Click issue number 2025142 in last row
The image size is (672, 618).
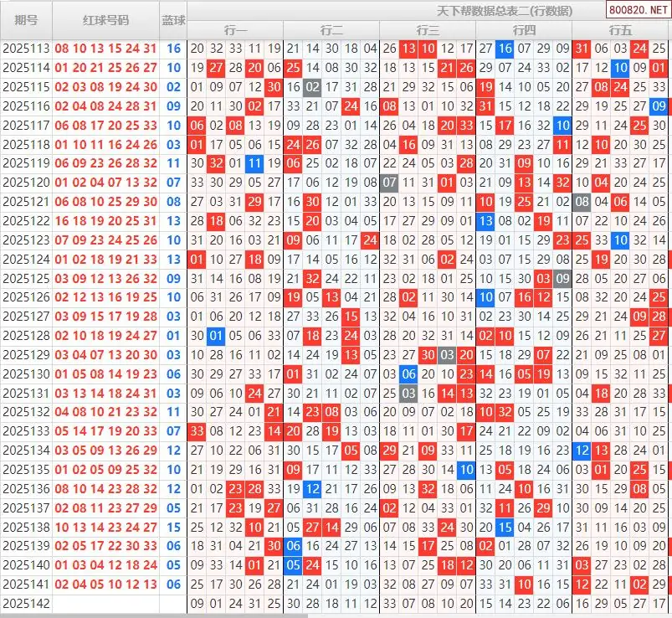tap(26, 603)
